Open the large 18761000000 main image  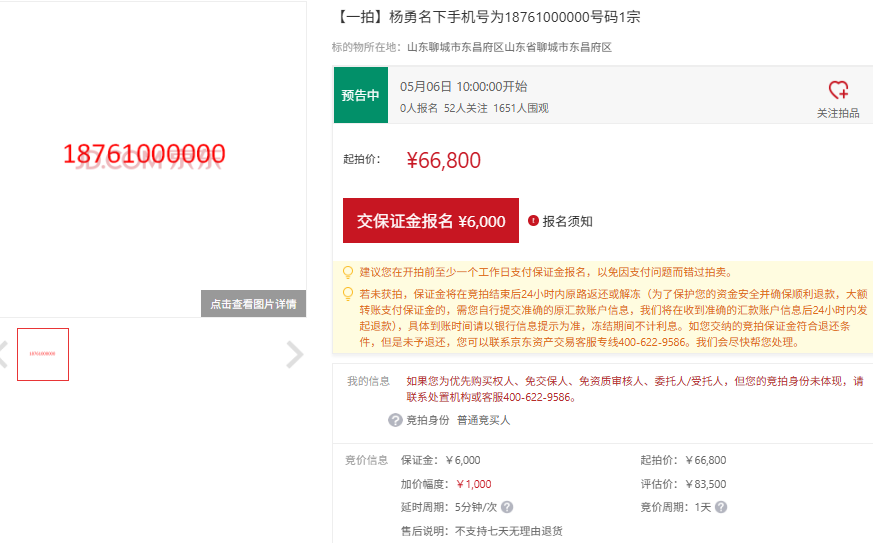tap(144, 154)
